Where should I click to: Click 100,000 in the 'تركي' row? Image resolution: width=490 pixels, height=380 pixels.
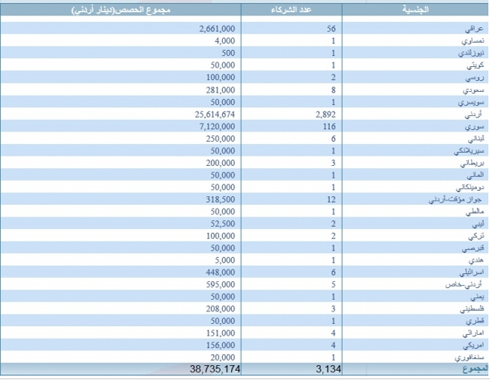click(x=221, y=236)
